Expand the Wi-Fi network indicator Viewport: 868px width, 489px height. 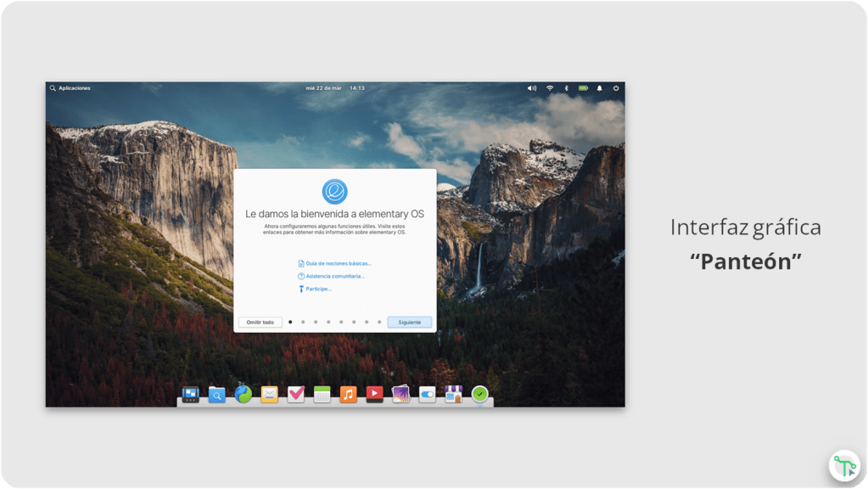coord(550,88)
